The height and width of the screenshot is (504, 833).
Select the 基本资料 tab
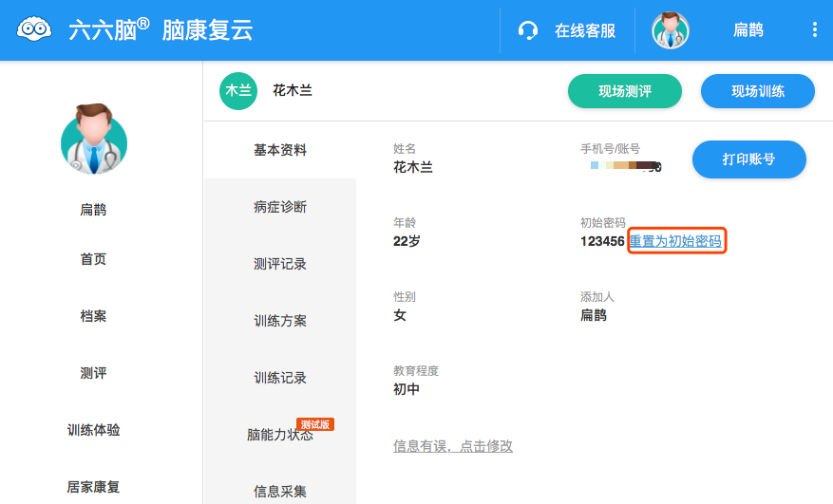click(x=280, y=150)
